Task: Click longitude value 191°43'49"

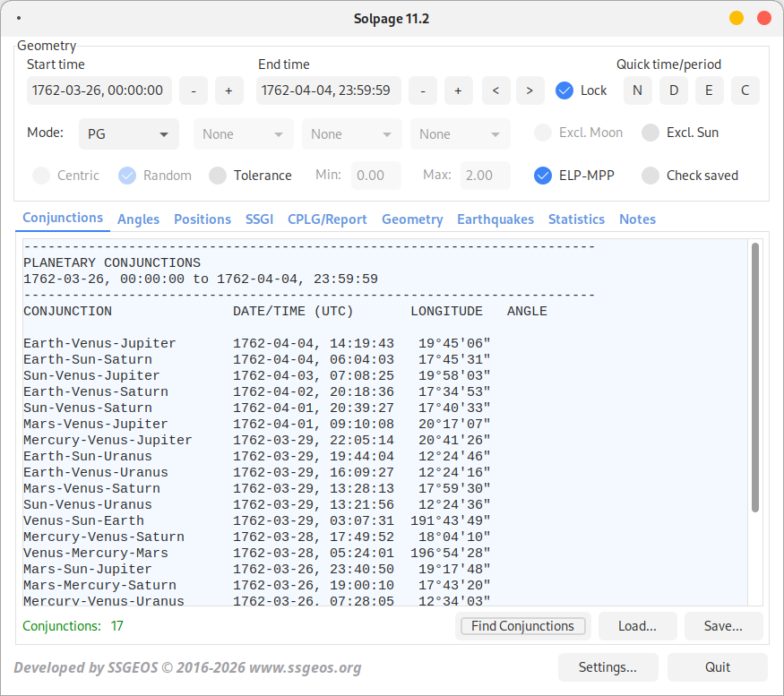Action: pos(451,520)
